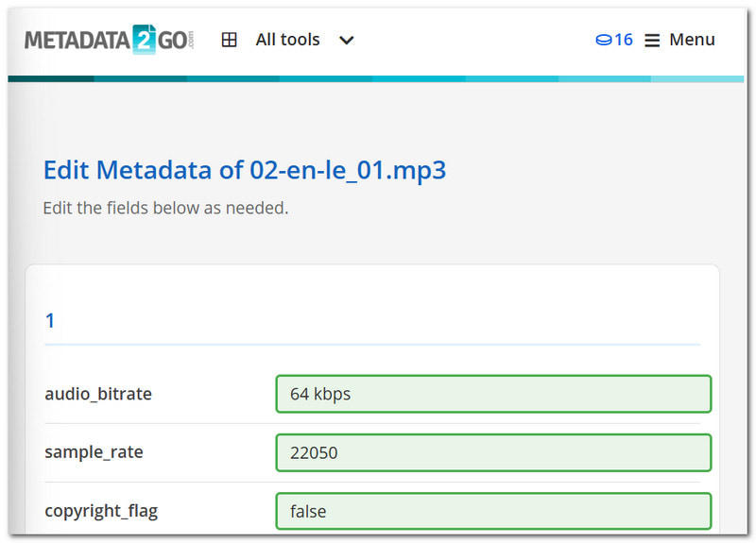Screen dimensions: 756x543
Task: Click the copyright_flag label
Action: point(101,511)
